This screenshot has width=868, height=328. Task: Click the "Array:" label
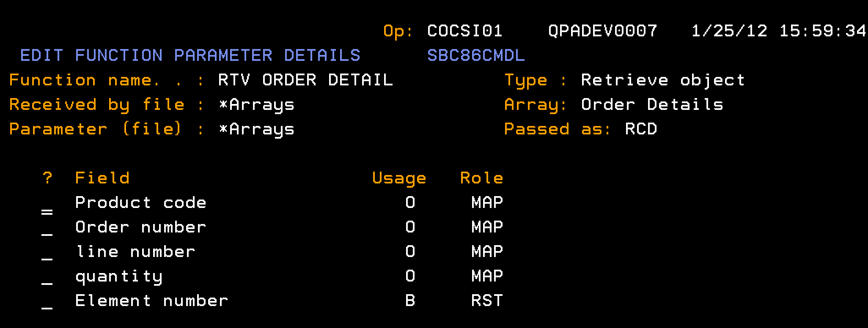536,106
